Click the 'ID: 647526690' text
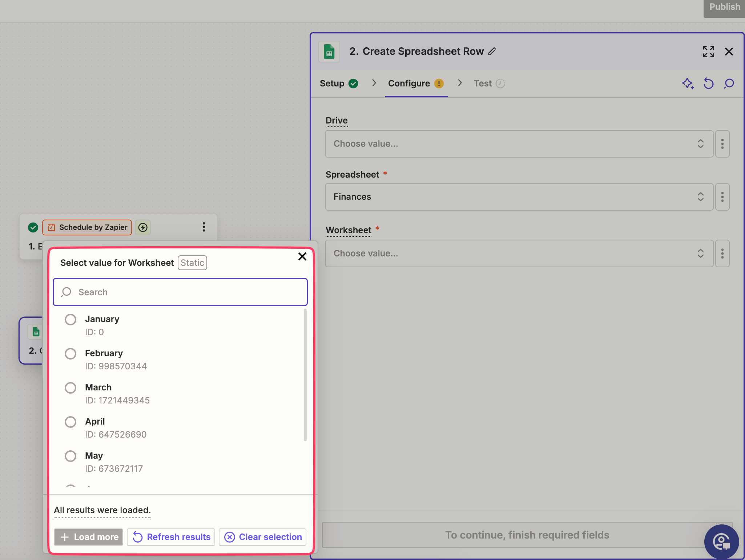The image size is (745, 560). pyautogui.click(x=116, y=434)
